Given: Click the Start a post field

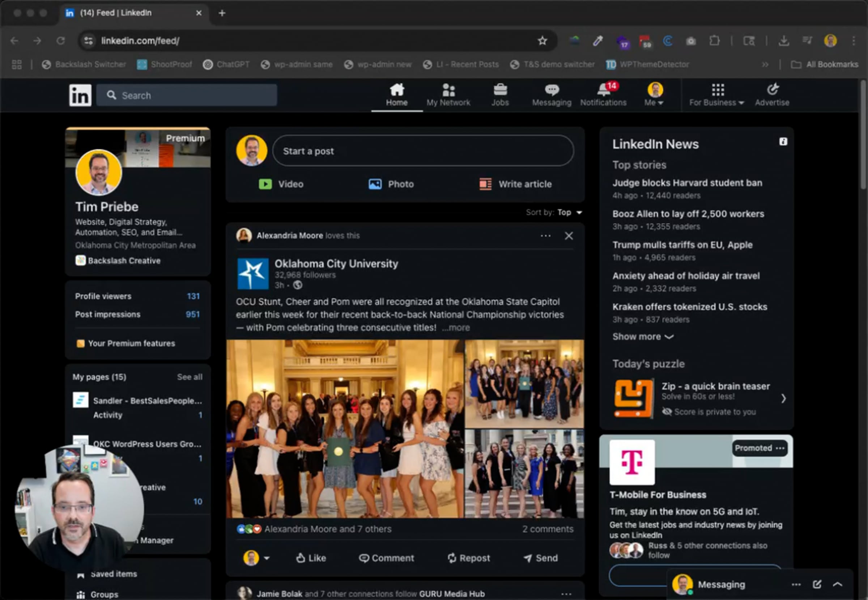Looking at the screenshot, I should coord(423,151).
